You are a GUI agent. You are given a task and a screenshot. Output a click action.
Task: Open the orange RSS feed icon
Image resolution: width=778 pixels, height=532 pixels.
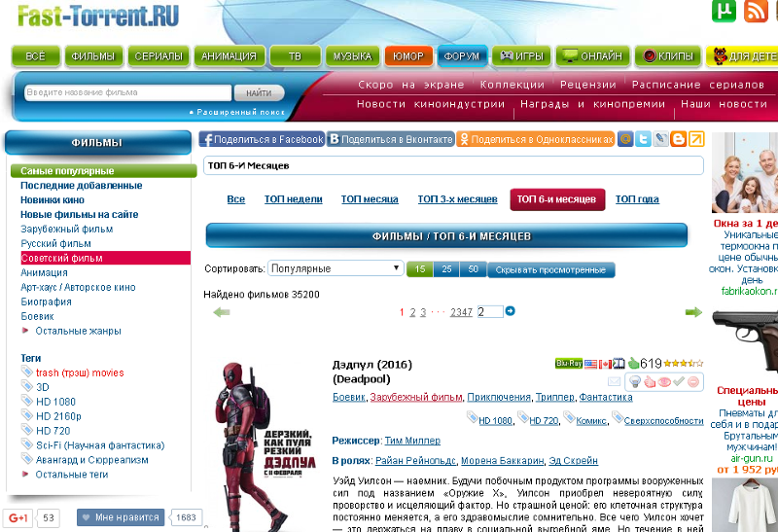pos(756,11)
